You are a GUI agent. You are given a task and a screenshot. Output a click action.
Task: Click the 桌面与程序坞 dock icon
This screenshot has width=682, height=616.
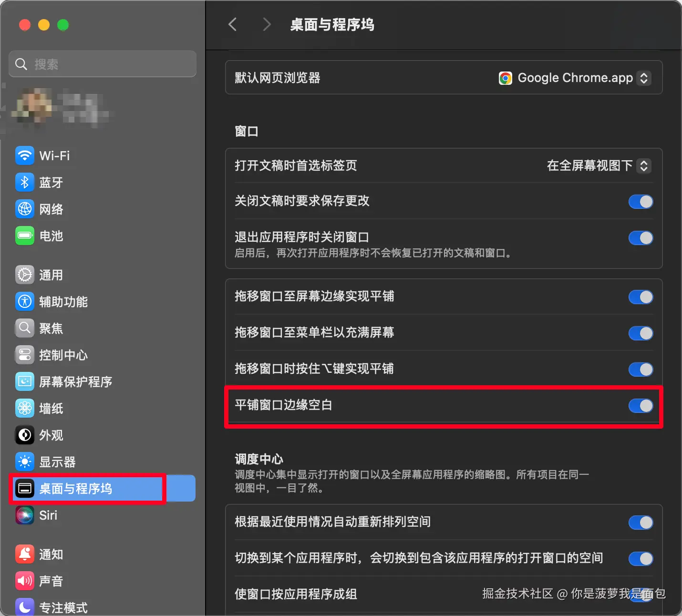(x=25, y=488)
